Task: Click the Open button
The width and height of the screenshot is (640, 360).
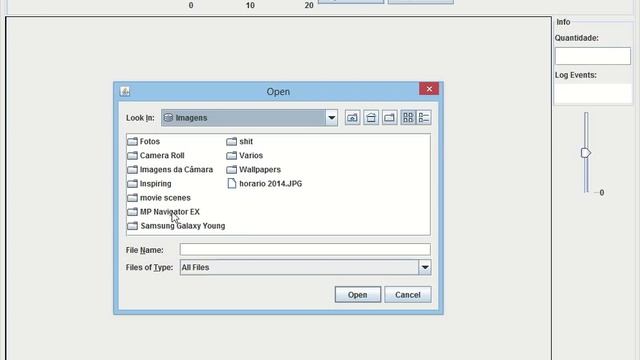Action: [x=358, y=295]
